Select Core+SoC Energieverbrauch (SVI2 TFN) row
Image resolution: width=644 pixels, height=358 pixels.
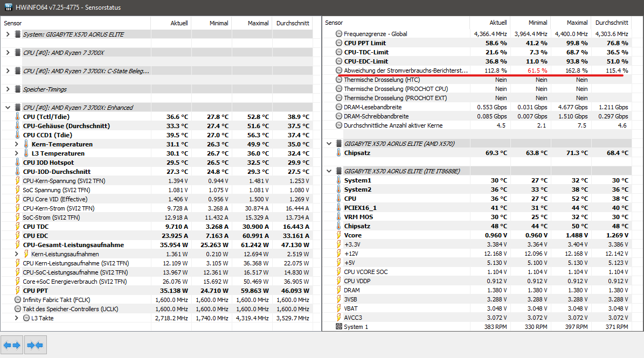[157, 282]
